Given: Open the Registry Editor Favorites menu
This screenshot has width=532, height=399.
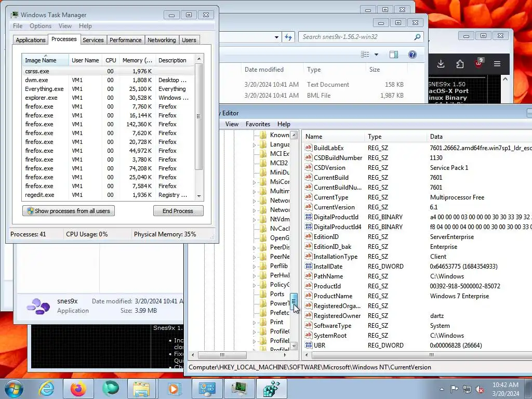Looking at the screenshot, I should 258,124.
